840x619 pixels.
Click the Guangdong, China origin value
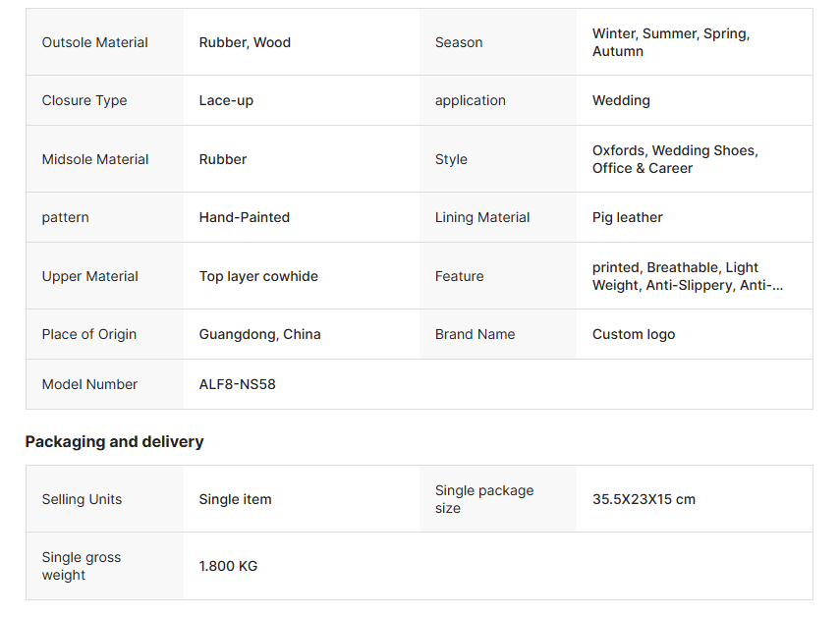click(x=259, y=334)
